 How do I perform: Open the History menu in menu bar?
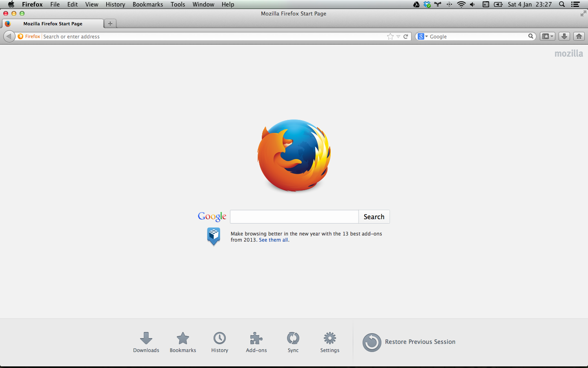click(x=116, y=4)
